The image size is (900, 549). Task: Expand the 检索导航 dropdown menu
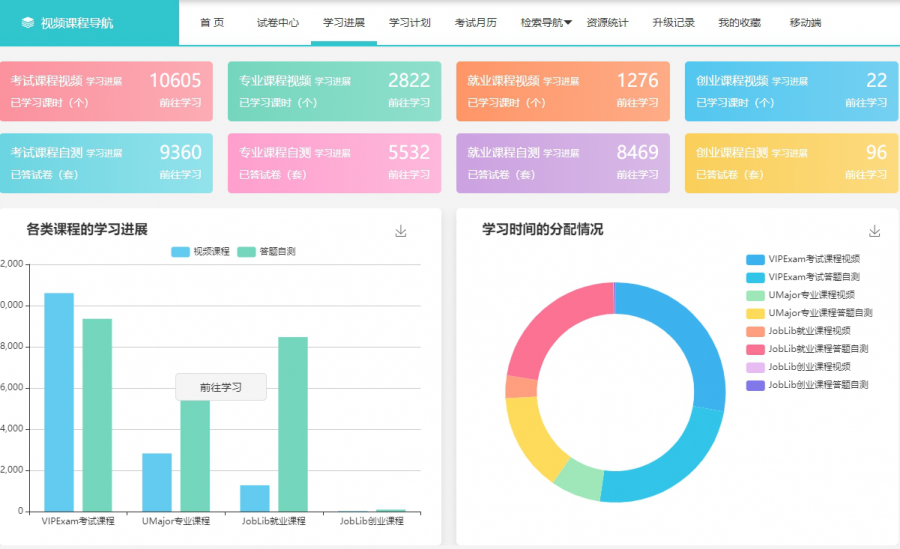pyautogui.click(x=546, y=23)
